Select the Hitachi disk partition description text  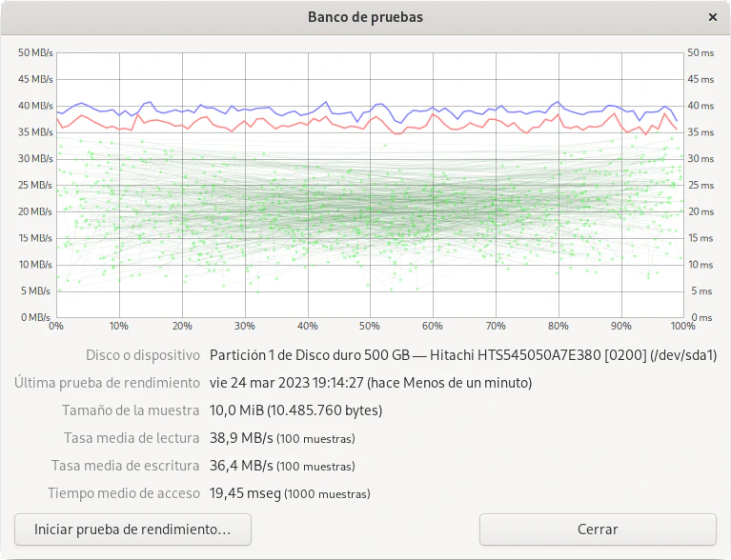pyautogui.click(x=462, y=355)
